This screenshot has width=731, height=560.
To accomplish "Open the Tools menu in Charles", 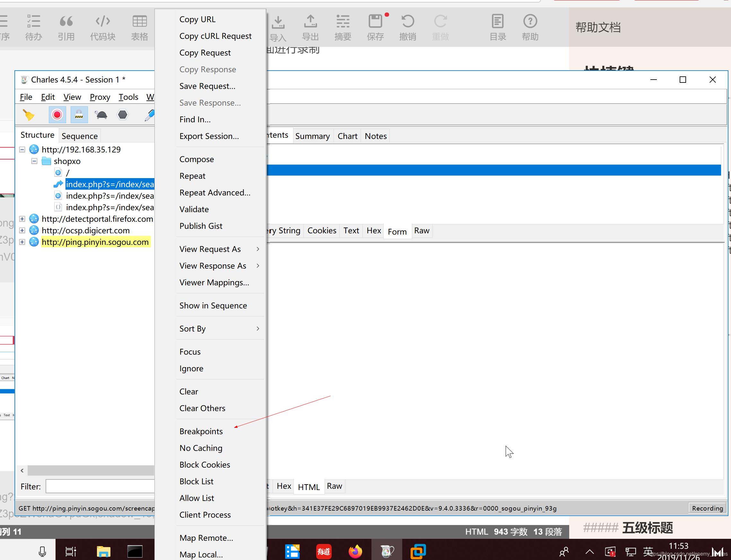I will tap(128, 97).
